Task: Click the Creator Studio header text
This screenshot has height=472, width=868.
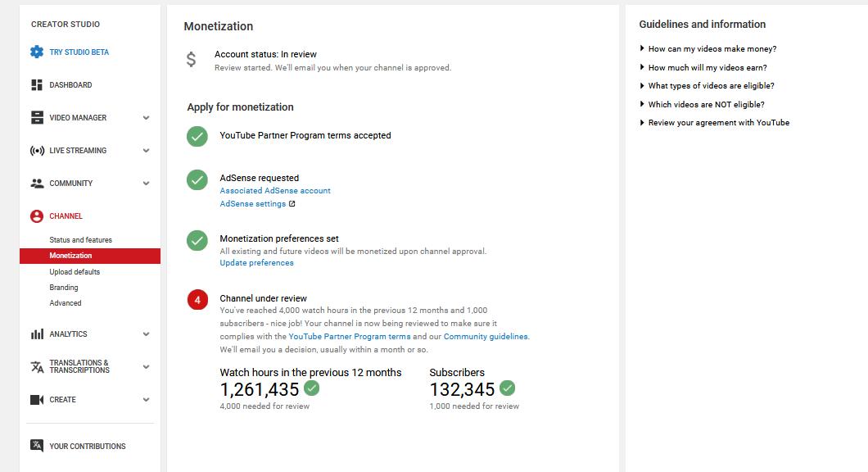Action: (x=66, y=25)
